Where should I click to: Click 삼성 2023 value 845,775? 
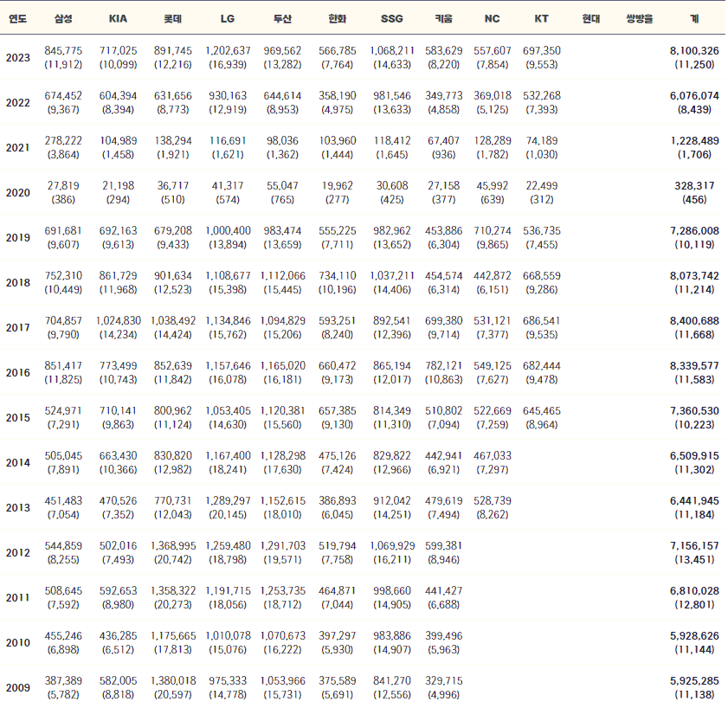[x=63, y=50]
